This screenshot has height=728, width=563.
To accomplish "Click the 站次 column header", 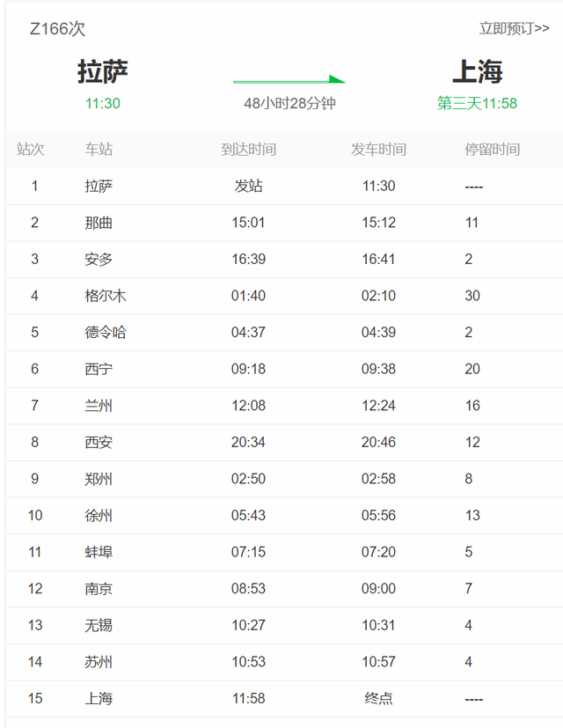I will click(31, 150).
